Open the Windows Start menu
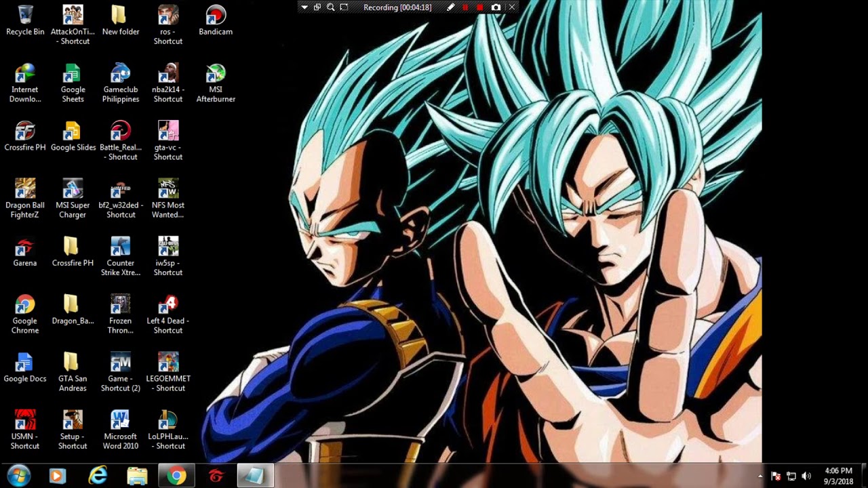 pyautogui.click(x=18, y=476)
